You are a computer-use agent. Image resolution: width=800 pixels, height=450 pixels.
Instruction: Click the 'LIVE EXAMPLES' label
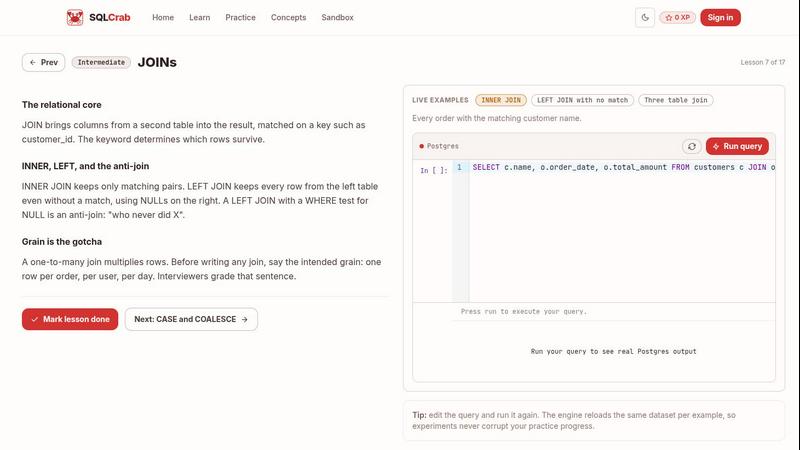[440, 100]
